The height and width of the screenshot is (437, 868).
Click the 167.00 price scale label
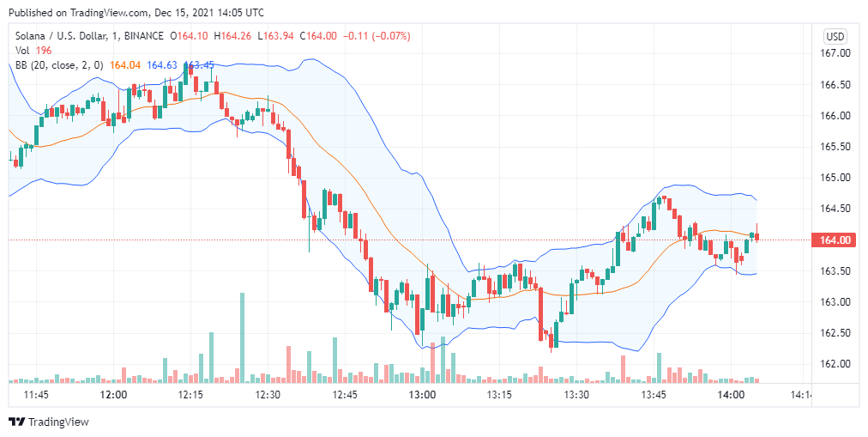835,53
